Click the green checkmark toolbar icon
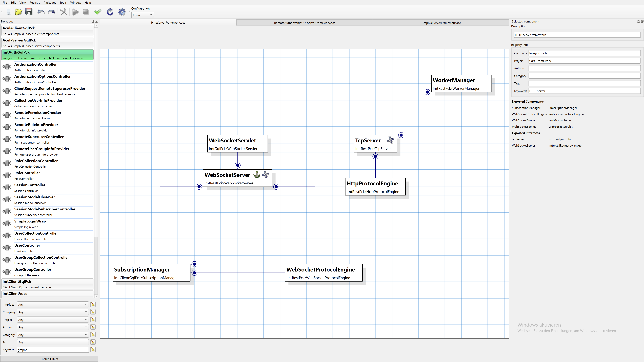 [x=98, y=12]
